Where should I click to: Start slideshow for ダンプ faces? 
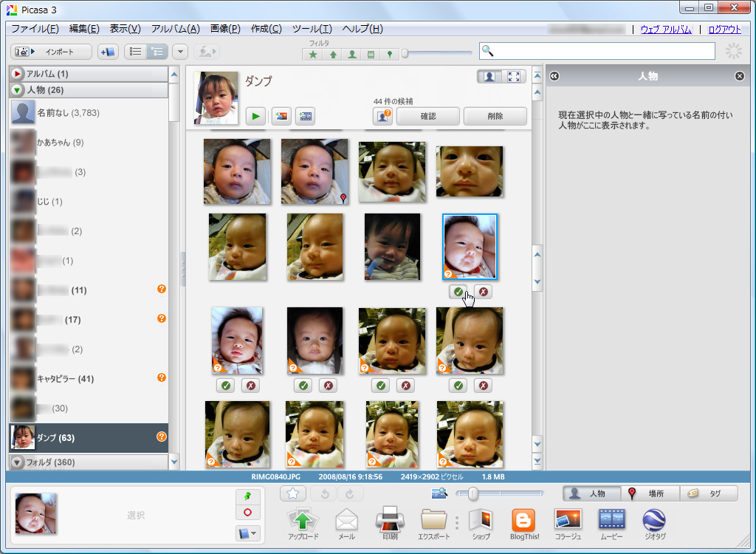[255, 116]
